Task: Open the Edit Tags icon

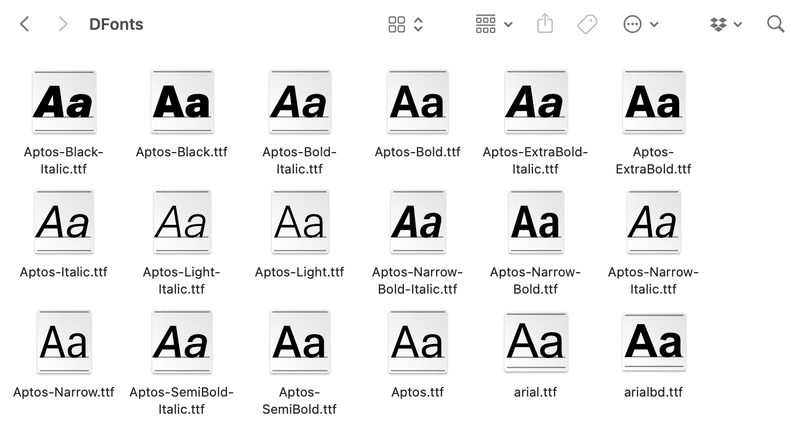Action: coord(587,24)
